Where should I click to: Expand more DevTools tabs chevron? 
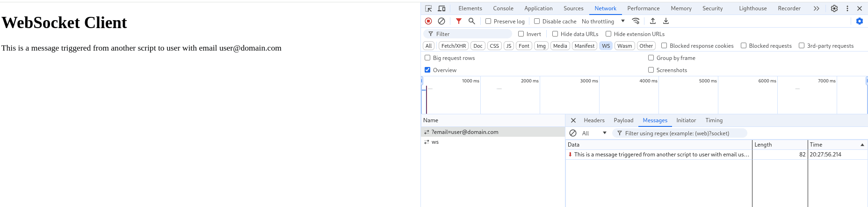(817, 8)
